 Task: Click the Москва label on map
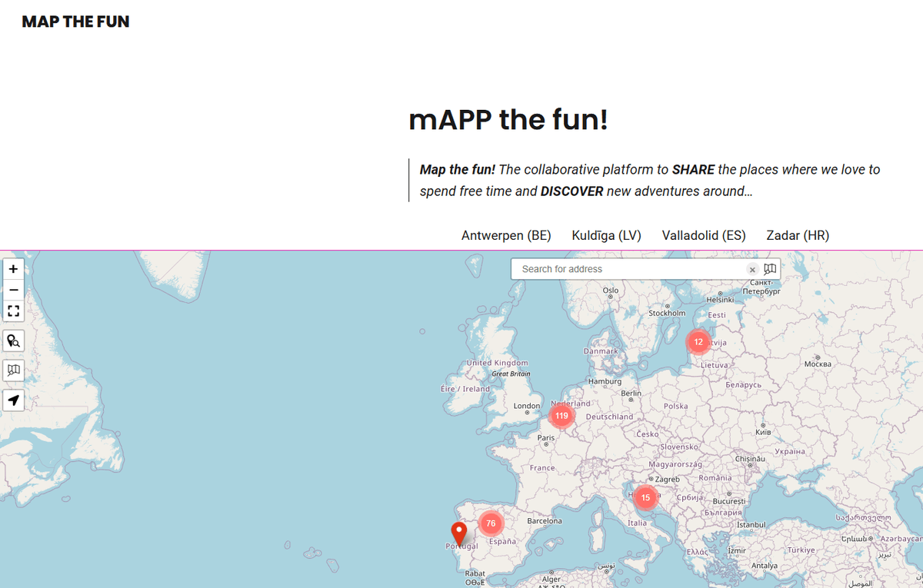[817, 364]
